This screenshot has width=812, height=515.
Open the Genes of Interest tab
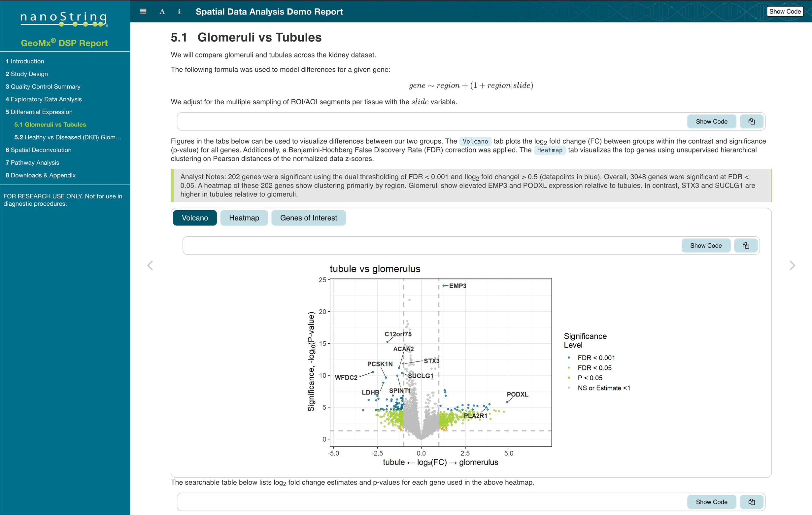[308, 218]
